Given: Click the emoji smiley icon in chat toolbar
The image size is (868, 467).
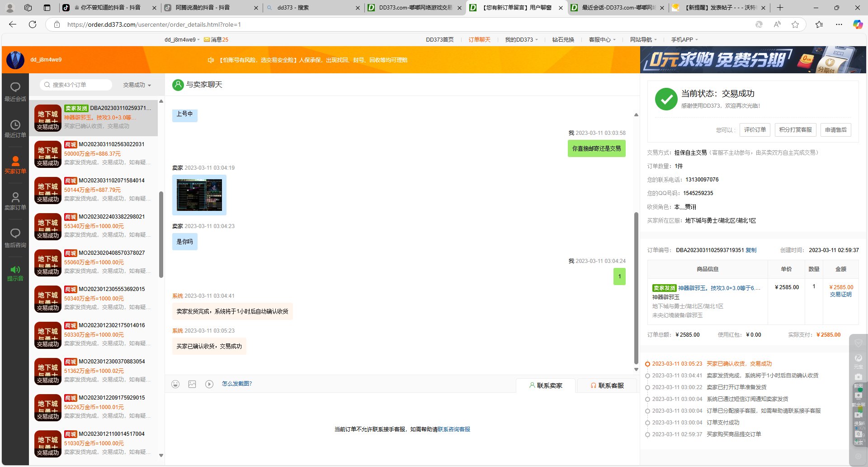Looking at the screenshot, I should click(x=175, y=384).
